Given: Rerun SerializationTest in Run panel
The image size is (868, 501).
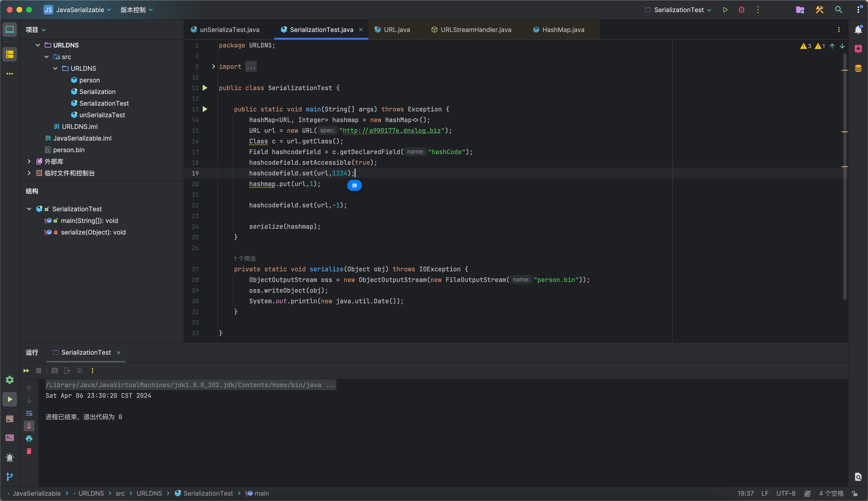Looking at the screenshot, I should click(26, 371).
